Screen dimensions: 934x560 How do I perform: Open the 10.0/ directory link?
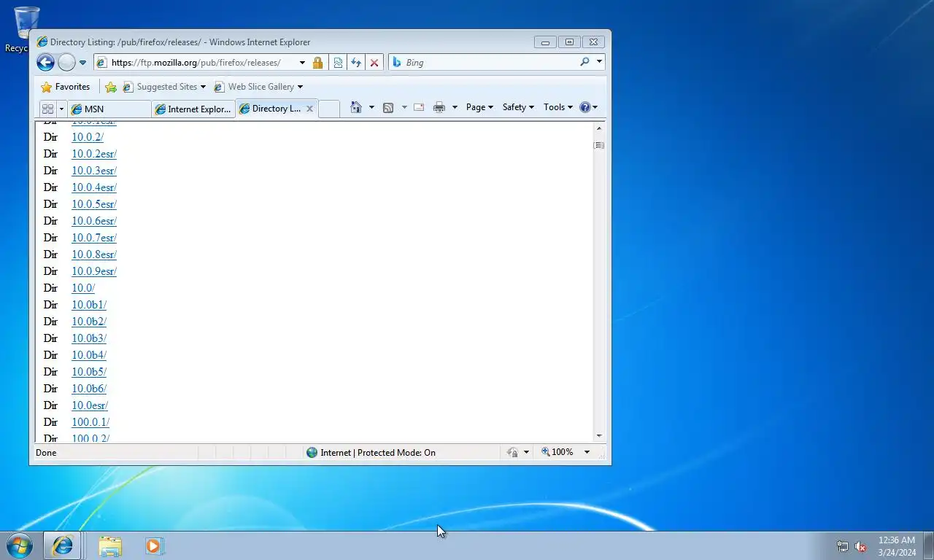pyautogui.click(x=83, y=288)
